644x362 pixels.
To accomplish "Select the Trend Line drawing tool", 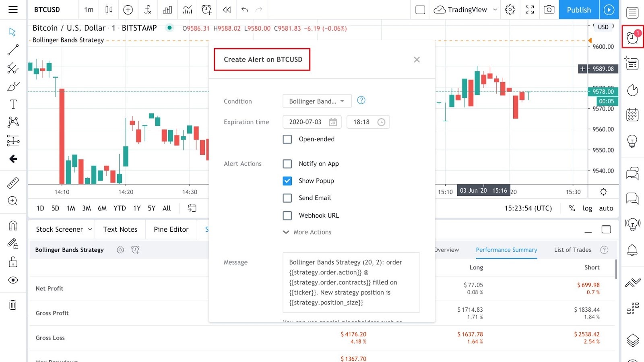I will tap(12, 49).
